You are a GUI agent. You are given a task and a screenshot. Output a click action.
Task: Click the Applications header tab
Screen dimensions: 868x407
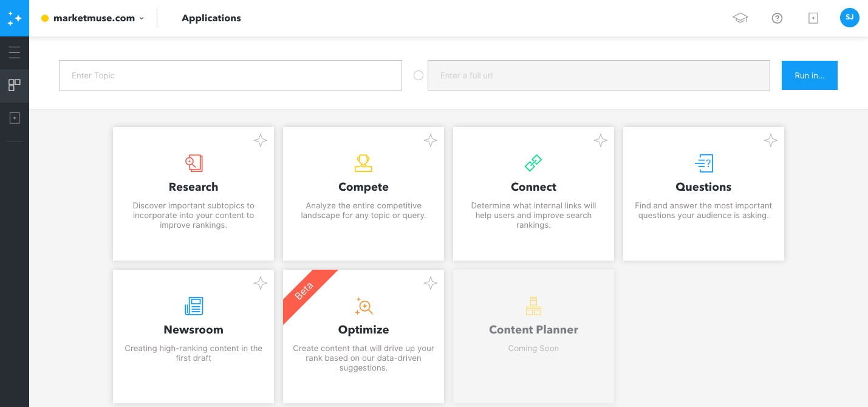coord(211,18)
